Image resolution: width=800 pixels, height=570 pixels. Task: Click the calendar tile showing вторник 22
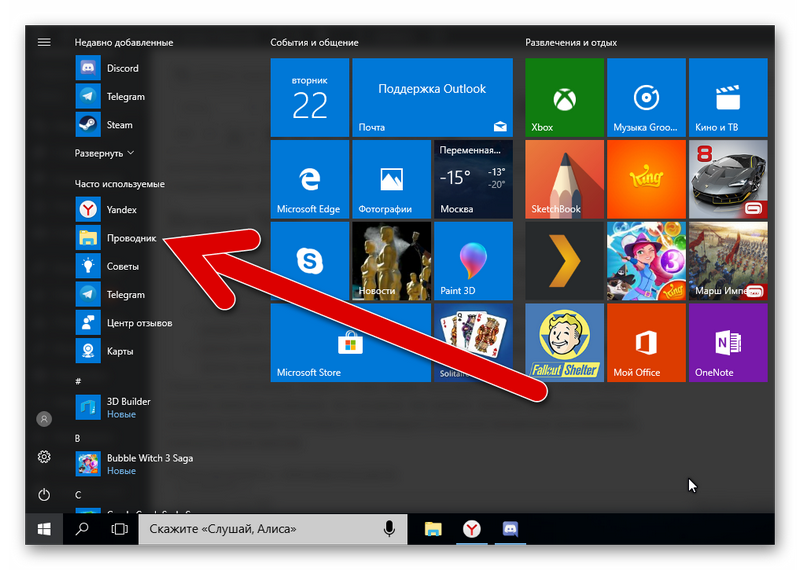click(x=310, y=97)
